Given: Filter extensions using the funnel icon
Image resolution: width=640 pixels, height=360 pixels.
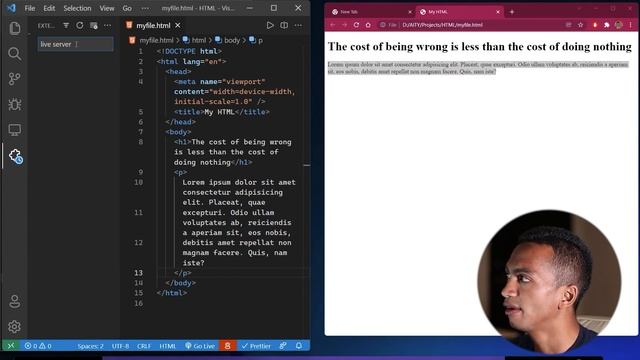Looking at the screenshot, I should tap(66, 25).
